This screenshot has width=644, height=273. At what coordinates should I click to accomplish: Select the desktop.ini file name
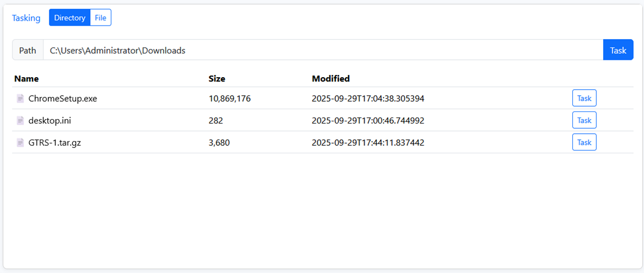tap(49, 120)
